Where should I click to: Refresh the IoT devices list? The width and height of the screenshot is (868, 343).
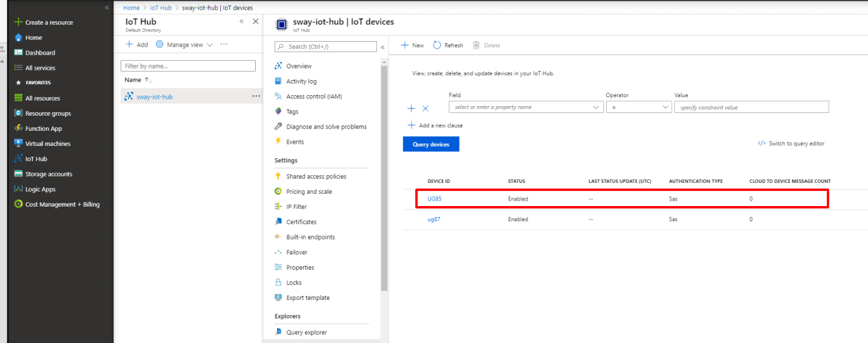(448, 45)
